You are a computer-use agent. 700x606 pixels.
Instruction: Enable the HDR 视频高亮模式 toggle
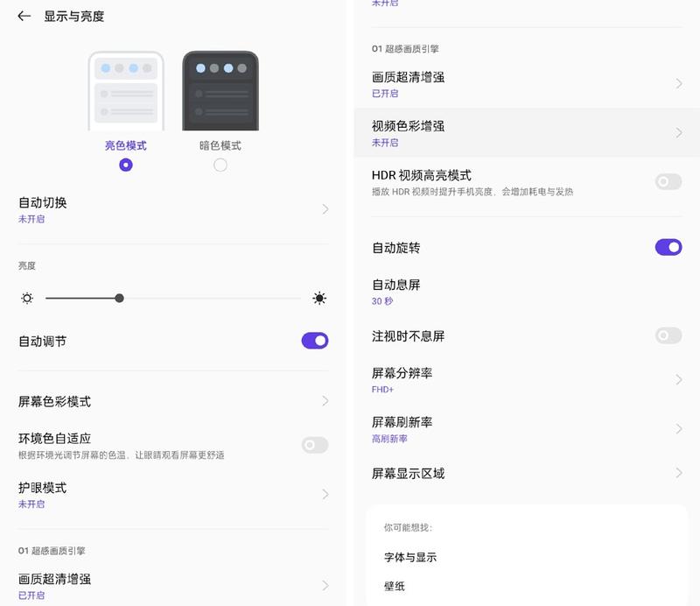tap(668, 181)
